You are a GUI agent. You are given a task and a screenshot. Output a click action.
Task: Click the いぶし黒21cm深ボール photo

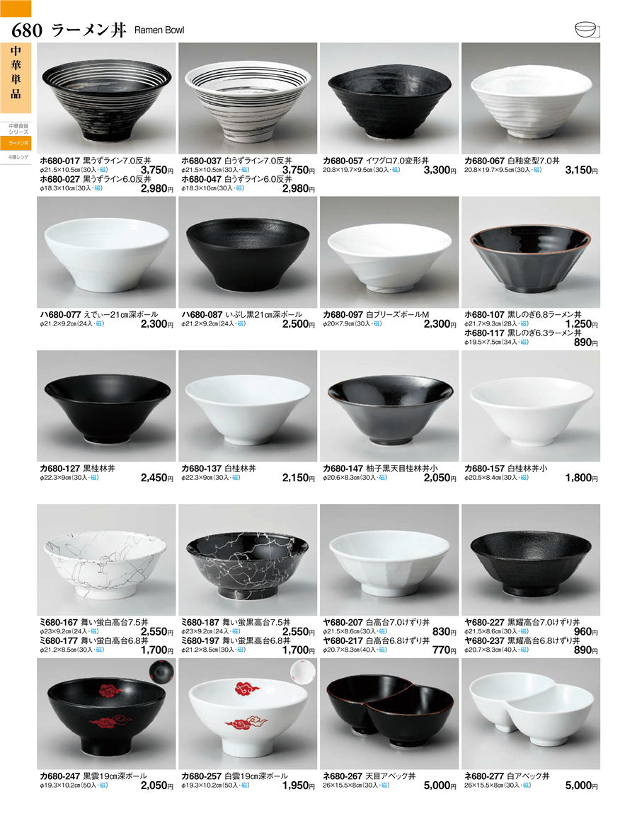point(248,252)
